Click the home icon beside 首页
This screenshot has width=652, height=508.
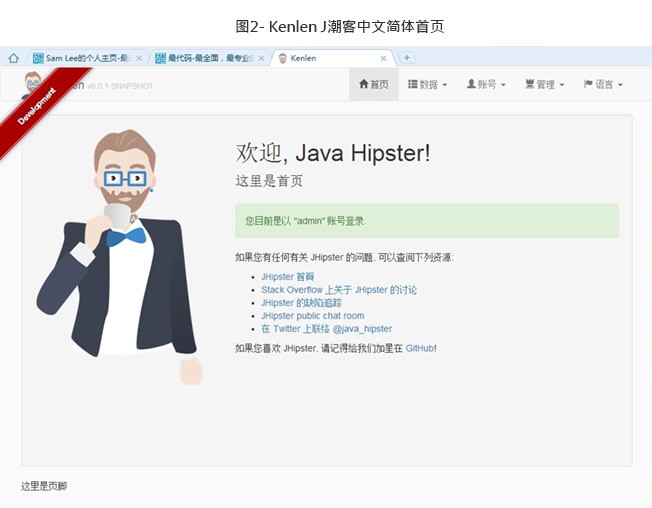[x=364, y=84]
